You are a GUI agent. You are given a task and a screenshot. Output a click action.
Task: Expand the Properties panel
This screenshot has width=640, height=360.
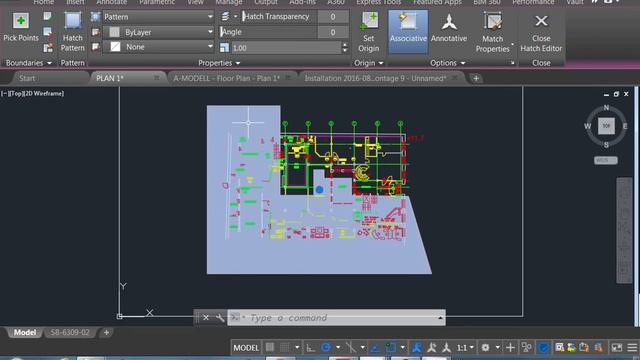(219, 63)
